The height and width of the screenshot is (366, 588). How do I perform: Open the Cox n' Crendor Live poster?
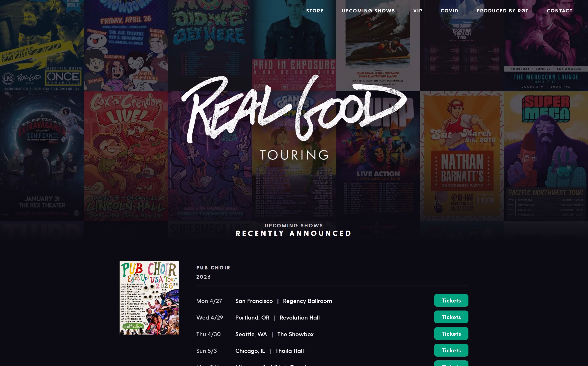point(126,156)
